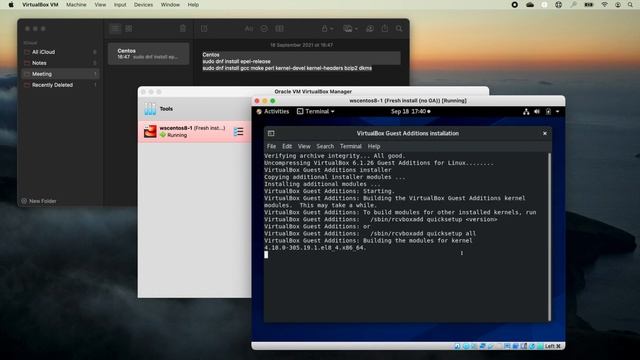Click the GNOME volume speaker icon
This screenshot has height=360, width=640.
[x=537, y=111]
